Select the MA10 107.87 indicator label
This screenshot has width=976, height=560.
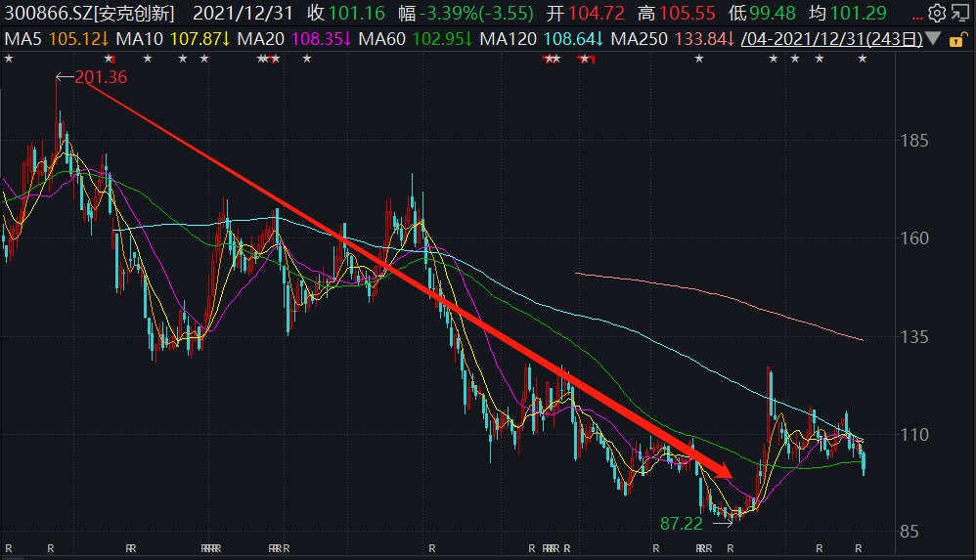(173, 39)
